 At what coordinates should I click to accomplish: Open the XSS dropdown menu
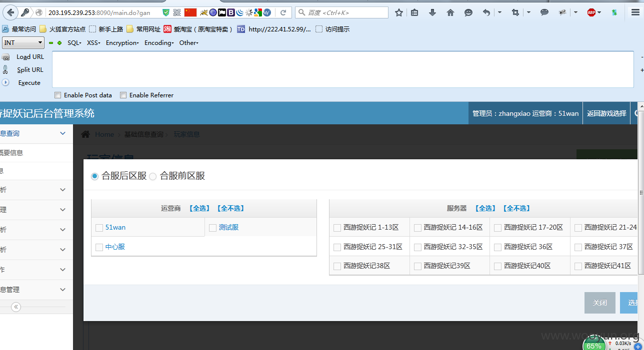pyautogui.click(x=93, y=43)
